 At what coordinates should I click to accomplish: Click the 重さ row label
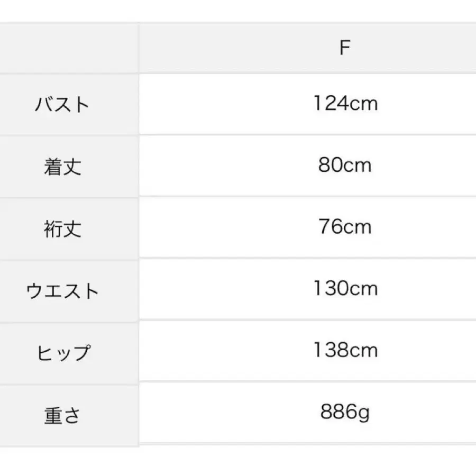62,416
